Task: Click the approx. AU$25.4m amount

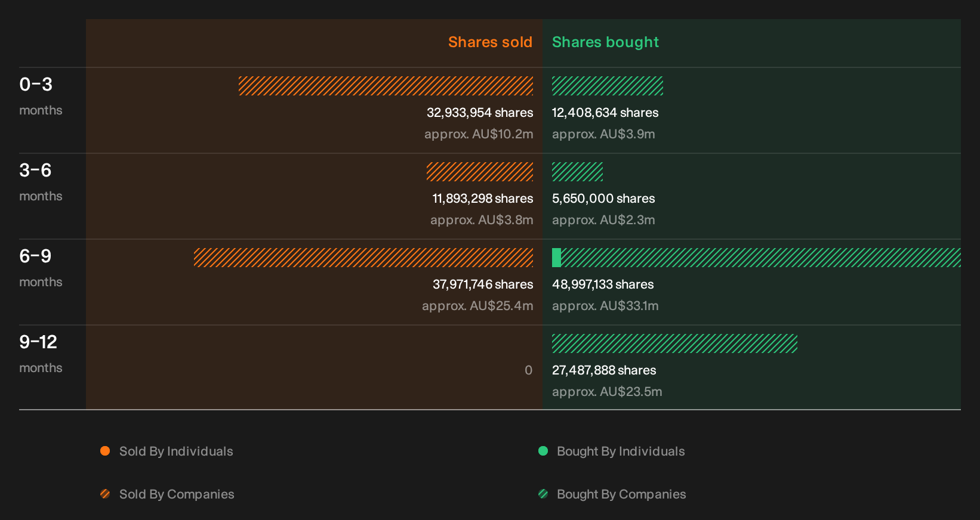Action: coord(477,306)
